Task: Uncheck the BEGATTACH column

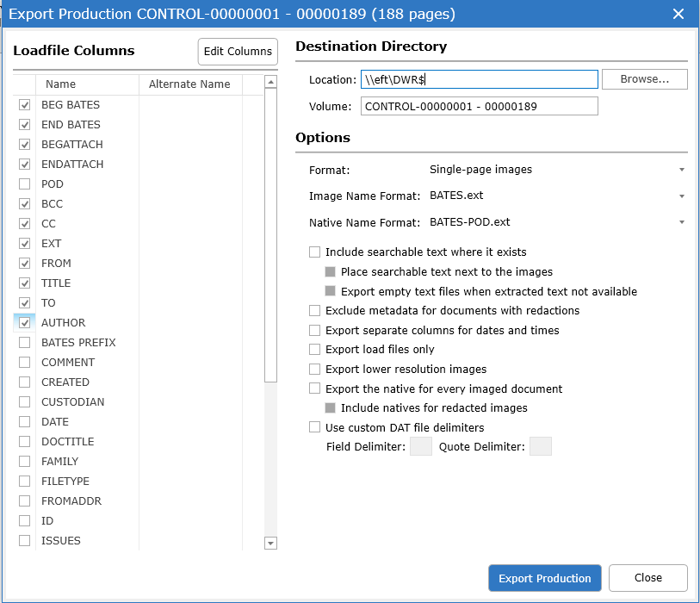Action: point(25,144)
